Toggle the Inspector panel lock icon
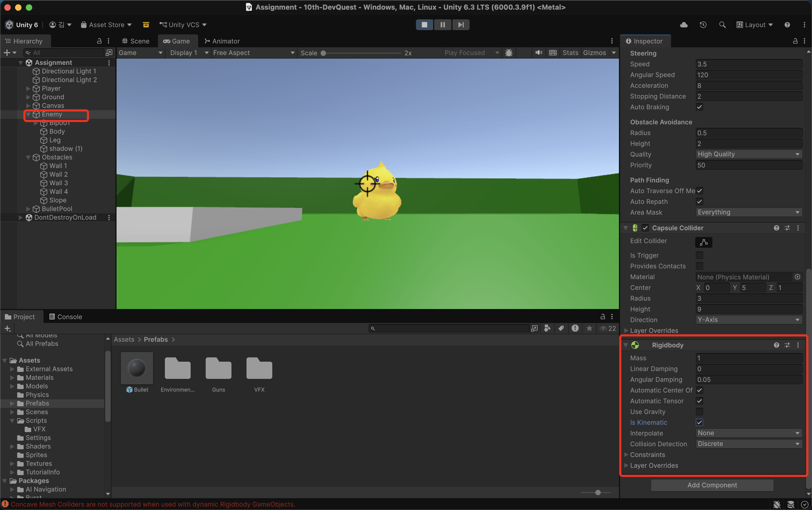 (795, 41)
